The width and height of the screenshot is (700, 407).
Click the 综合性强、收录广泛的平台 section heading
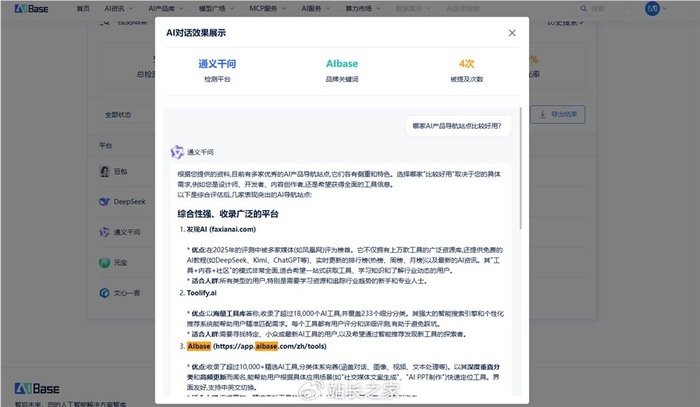pyautogui.click(x=228, y=214)
